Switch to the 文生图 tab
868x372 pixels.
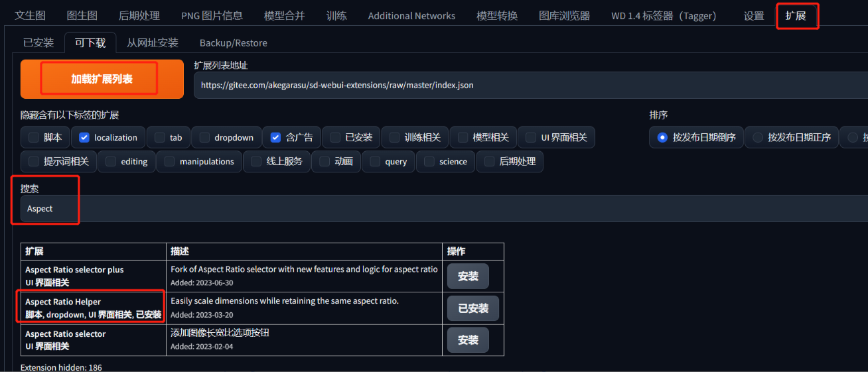pos(30,15)
